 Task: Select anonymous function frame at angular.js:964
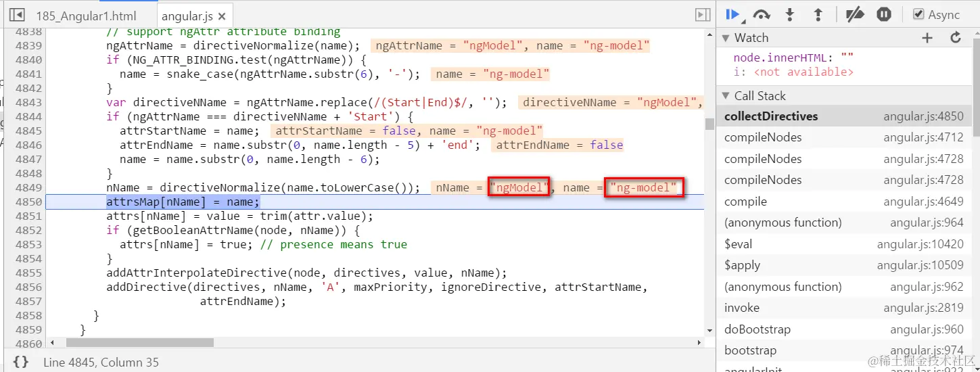[x=844, y=223]
